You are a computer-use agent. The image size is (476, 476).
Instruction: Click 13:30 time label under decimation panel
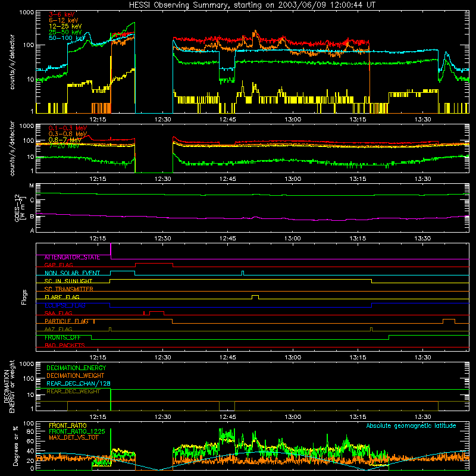(422, 417)
